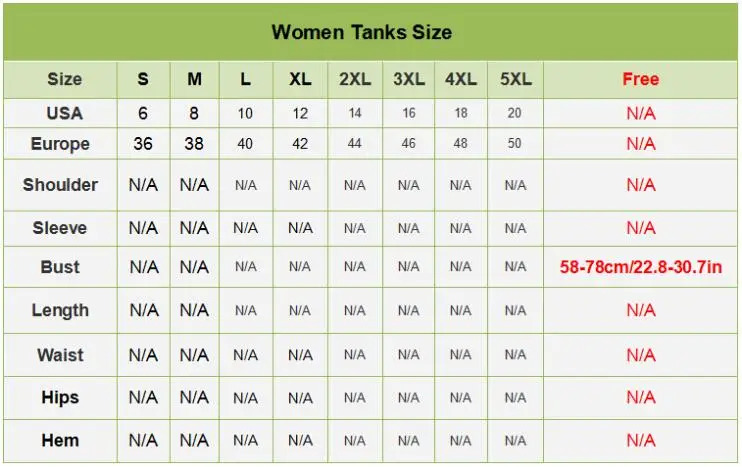Select the 3XL size header
Image resolution: width=742 pixels, height=467 pixels.
[409, 79]
